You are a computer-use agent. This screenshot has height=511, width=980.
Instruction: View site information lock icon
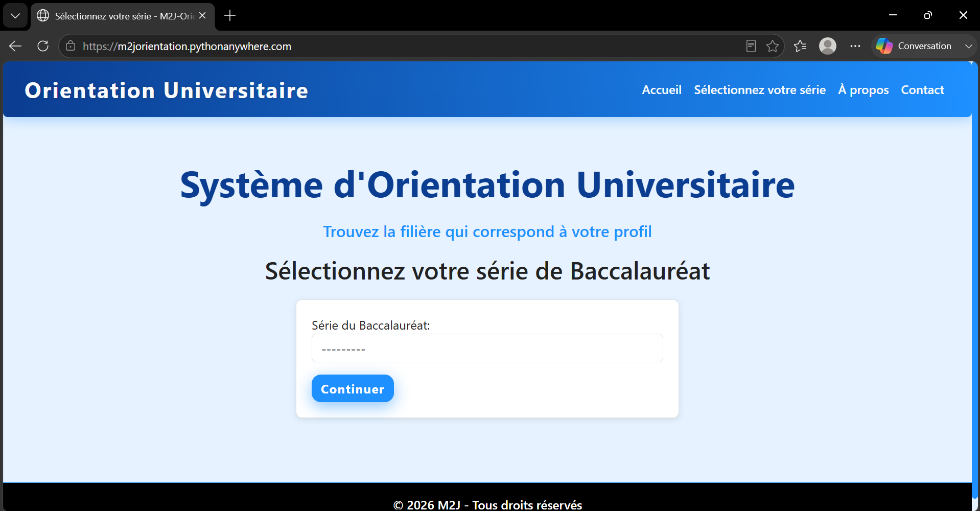point(71,46)
